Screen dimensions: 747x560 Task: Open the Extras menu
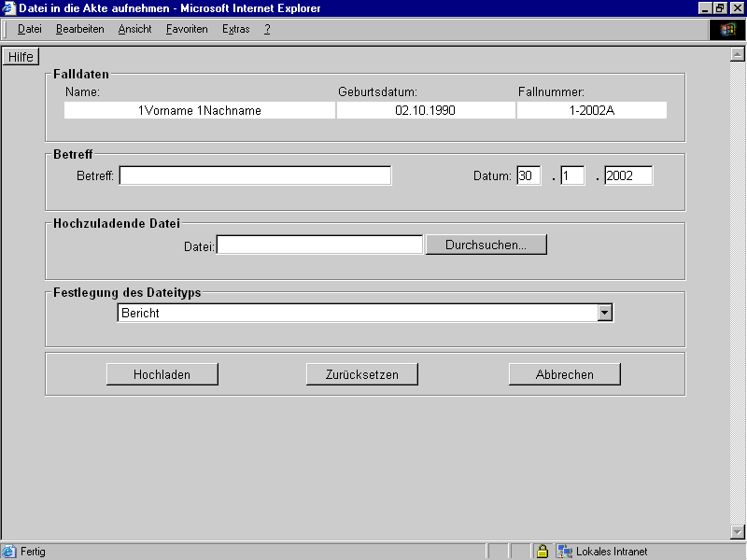coord(235,29)
